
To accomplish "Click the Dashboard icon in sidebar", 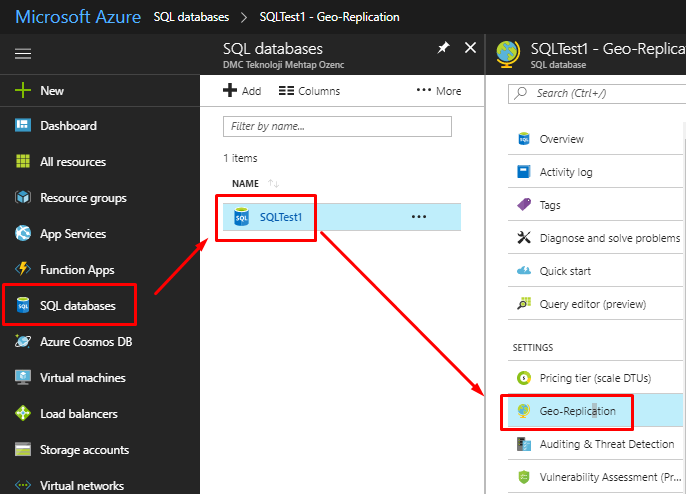I will [x=23, y=126].
